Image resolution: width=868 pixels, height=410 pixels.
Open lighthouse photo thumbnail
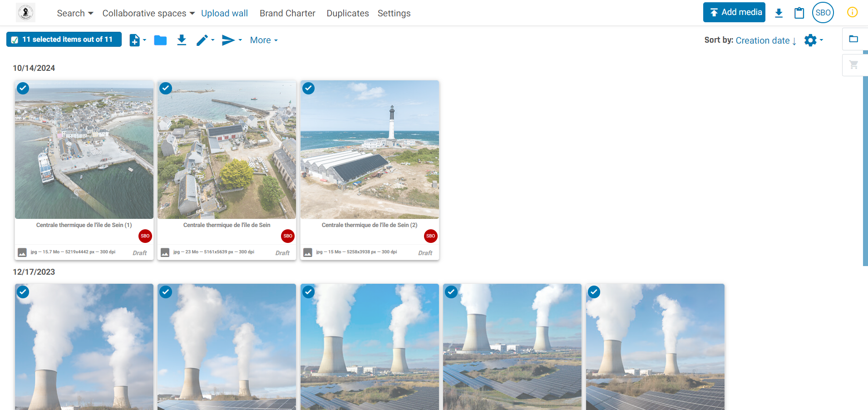[x=370, y=150]
